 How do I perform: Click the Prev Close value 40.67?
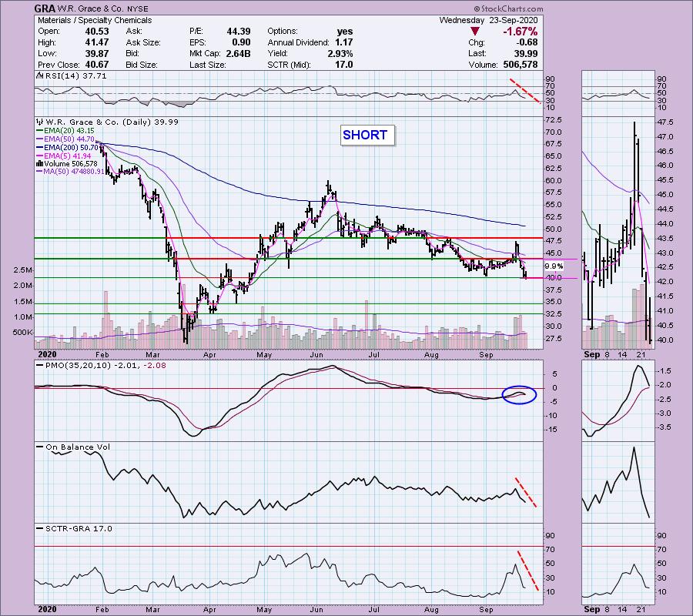pyautogui.click(x=97, y=65)
